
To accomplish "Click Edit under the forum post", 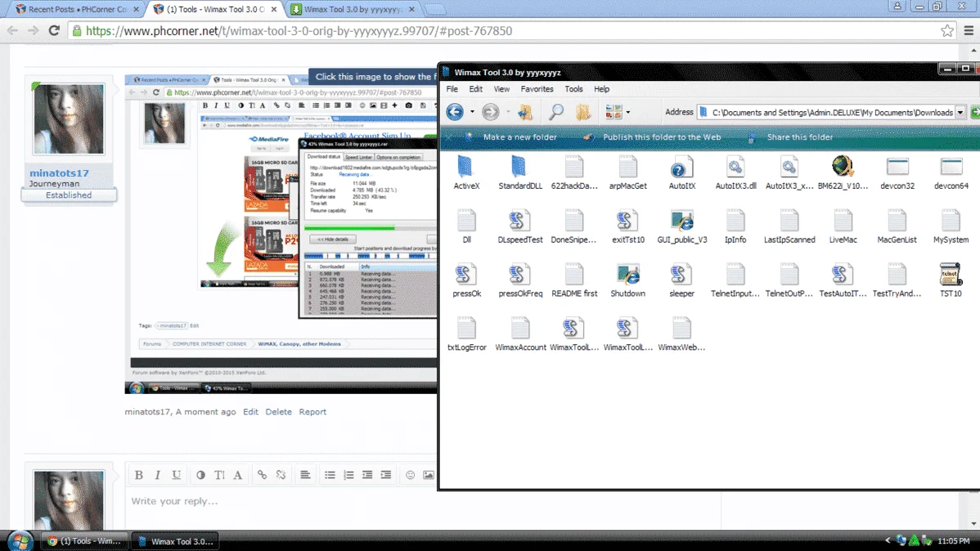I will pos(250,412).
